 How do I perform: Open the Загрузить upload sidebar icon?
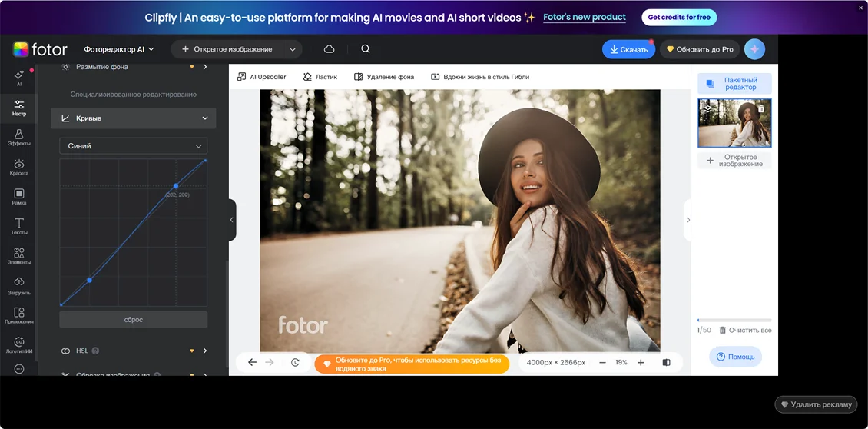click(x=19, y=287)
